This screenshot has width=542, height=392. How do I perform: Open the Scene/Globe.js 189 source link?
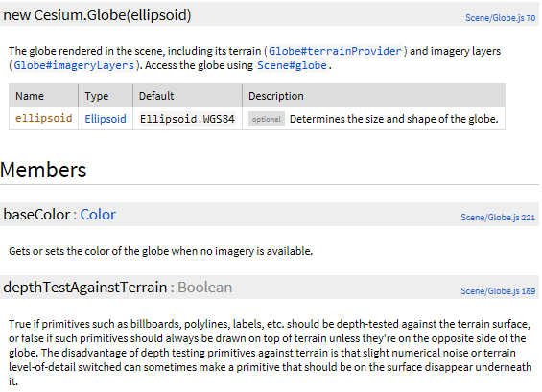[x=498, y=291]
